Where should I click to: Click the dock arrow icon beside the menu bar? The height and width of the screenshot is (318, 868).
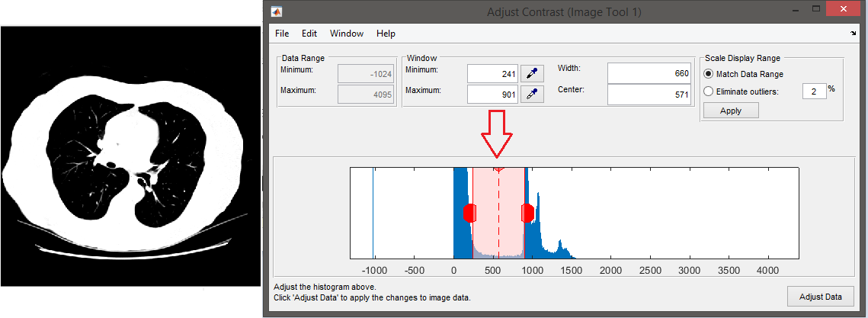click(853, 34)
